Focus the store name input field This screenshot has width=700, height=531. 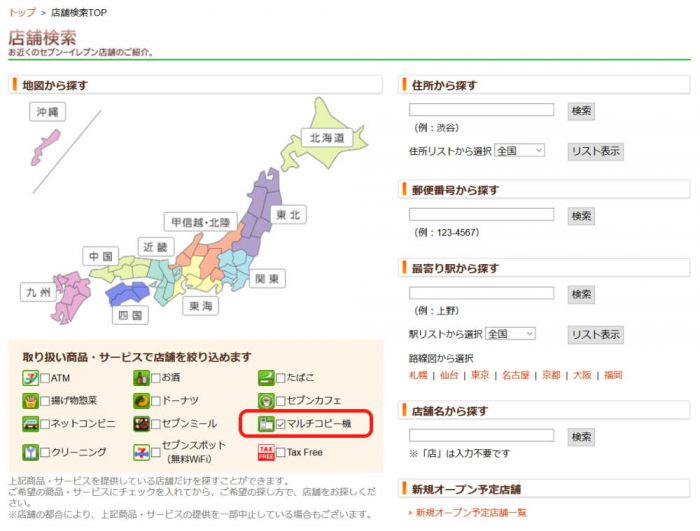[x=482, y=435]
